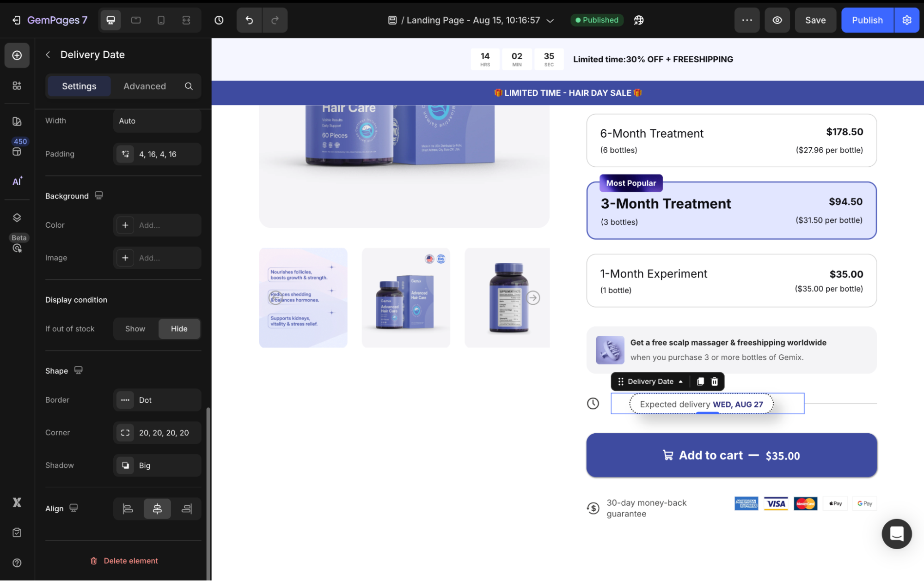Select the Settings tab
This screenshot has width=924, height=581.
point(79,86)
